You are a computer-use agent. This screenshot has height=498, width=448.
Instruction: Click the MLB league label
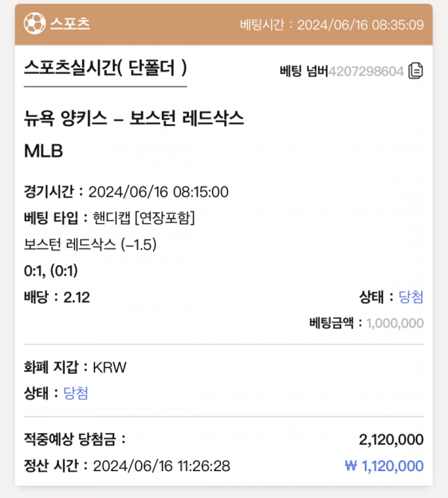(x=43, y=151)
